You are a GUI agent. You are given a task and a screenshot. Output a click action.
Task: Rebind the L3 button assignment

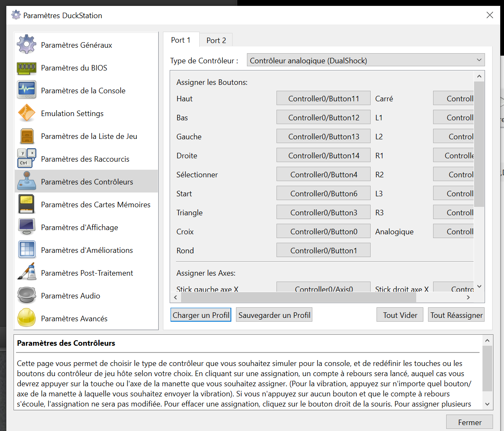click(453, 193)
